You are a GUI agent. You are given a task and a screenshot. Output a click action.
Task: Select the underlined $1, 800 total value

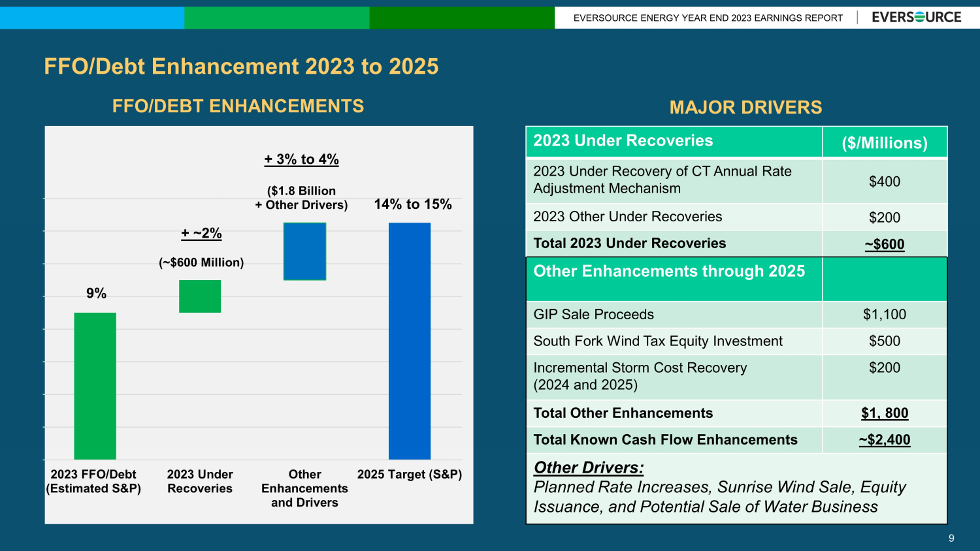(885, 413)
